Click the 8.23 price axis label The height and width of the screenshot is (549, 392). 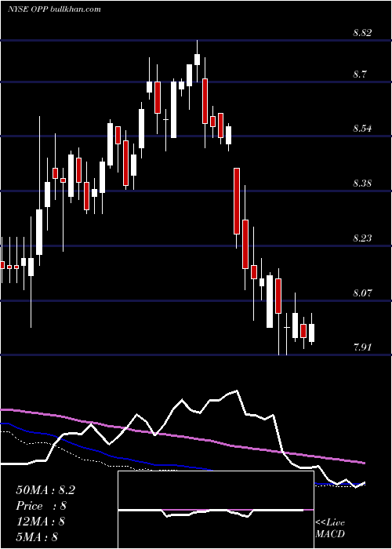click(x=362, y=238)
